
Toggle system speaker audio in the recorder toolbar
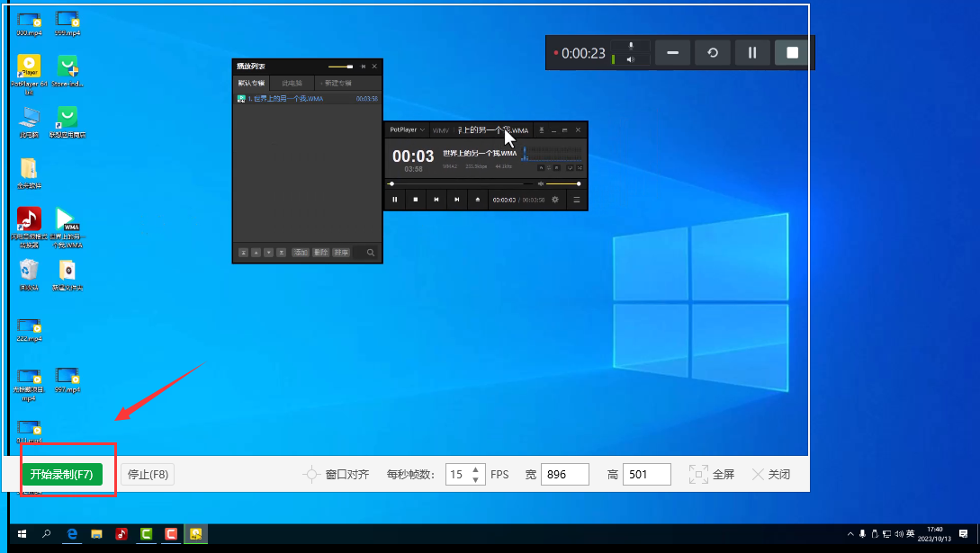pos(631,60)
